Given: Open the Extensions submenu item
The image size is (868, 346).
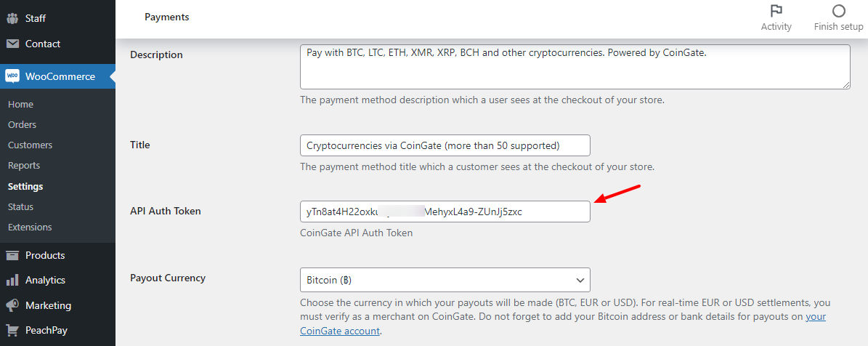Looking at the screenshot, I should (30, 227).
